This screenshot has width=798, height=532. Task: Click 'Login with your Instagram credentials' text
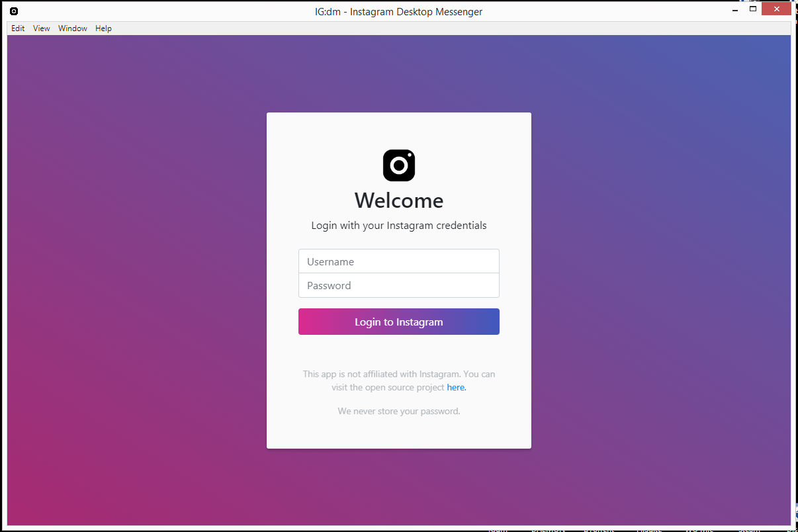[x=399, y=226]
